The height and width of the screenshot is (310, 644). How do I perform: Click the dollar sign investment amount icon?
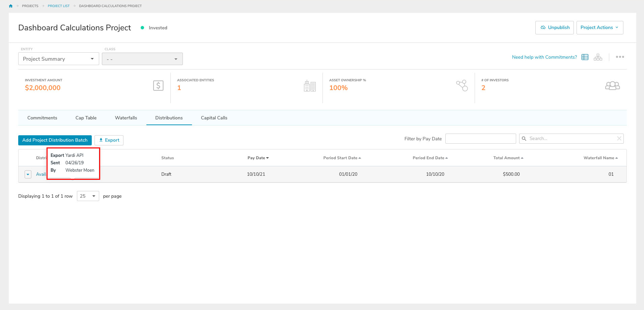pyautogui.click(x=158, y=86)
